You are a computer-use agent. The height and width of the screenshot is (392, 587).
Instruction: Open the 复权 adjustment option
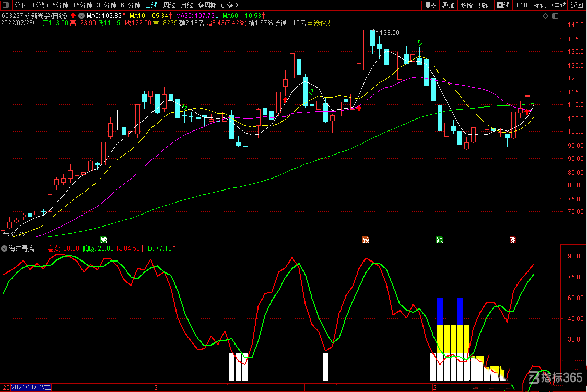[430, 5]
